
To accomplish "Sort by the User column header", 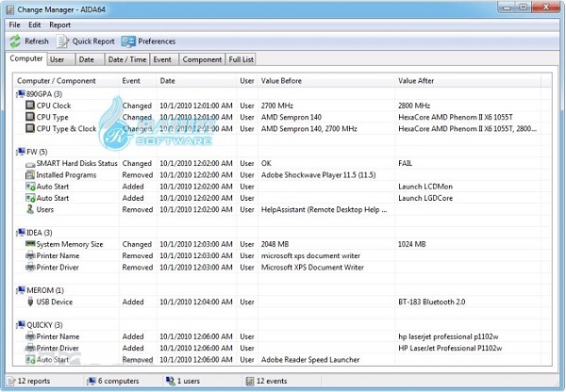I will coord(247,81).
